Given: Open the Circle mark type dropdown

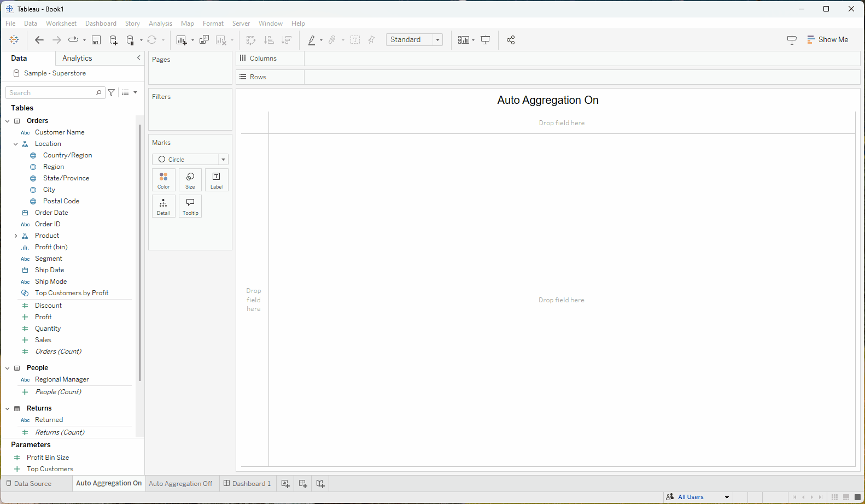Looking at the screenshot, I should pos(190,160).
